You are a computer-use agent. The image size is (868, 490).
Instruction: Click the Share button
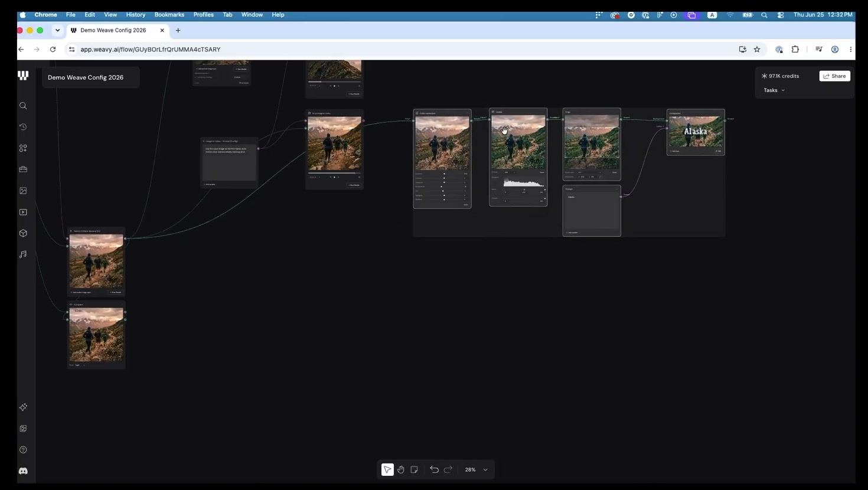click(835, 76)
